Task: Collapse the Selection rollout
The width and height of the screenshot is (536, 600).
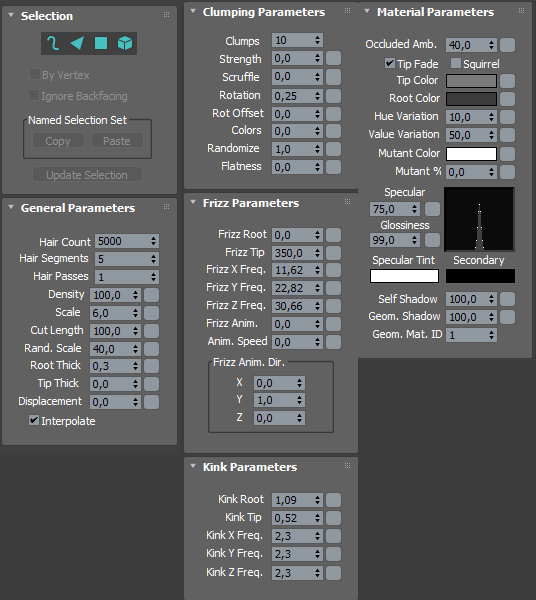Action: (11, 15)
